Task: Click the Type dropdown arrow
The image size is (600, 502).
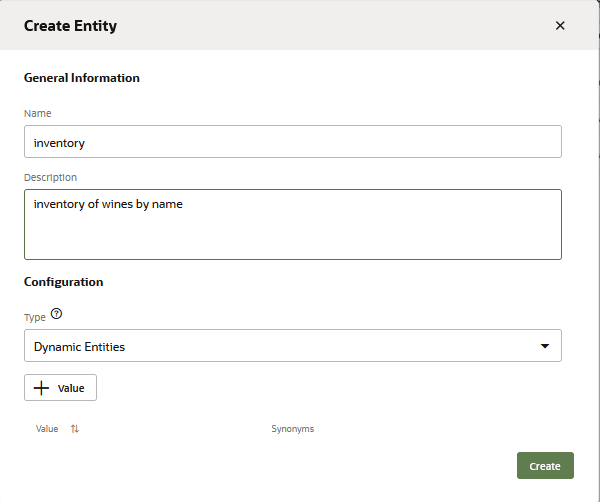Action: pos(545,346)
